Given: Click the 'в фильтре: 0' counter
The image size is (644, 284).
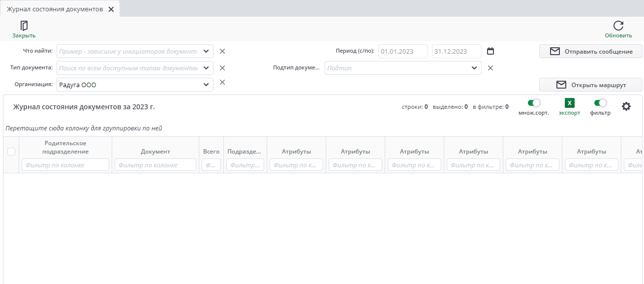Looking at the screenshot, I should click(x=491, y=106).
